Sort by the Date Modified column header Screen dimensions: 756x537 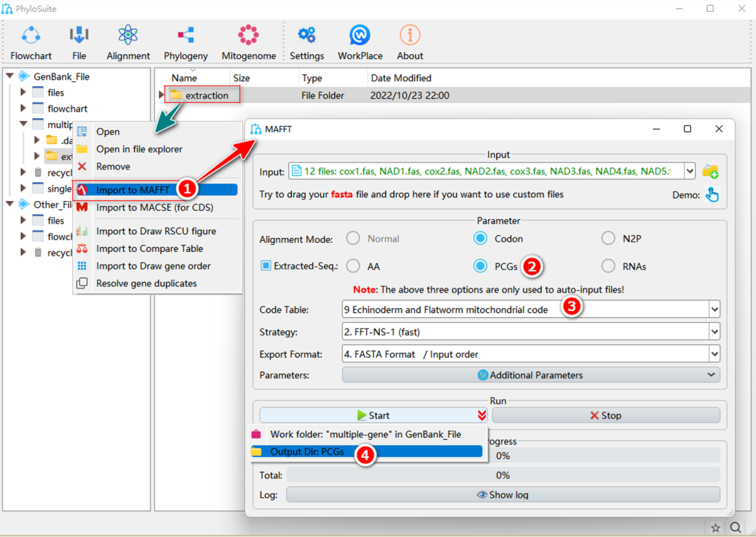[401, 78]
